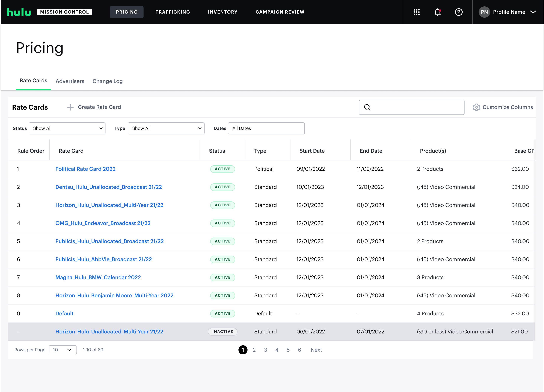Go to the Next page

[316, 350]
